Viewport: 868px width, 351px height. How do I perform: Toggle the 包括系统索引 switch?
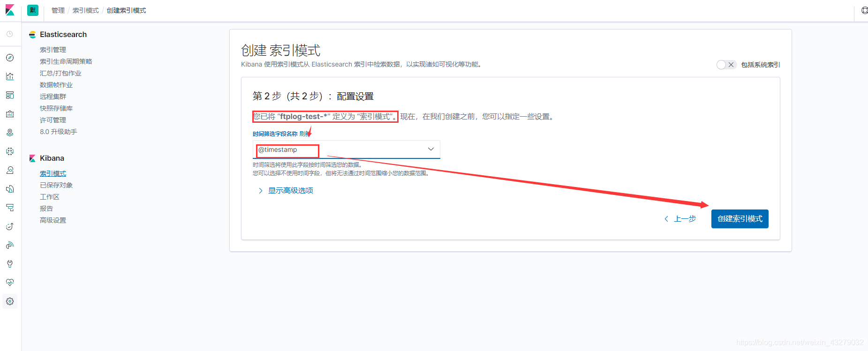click(726, 65)
